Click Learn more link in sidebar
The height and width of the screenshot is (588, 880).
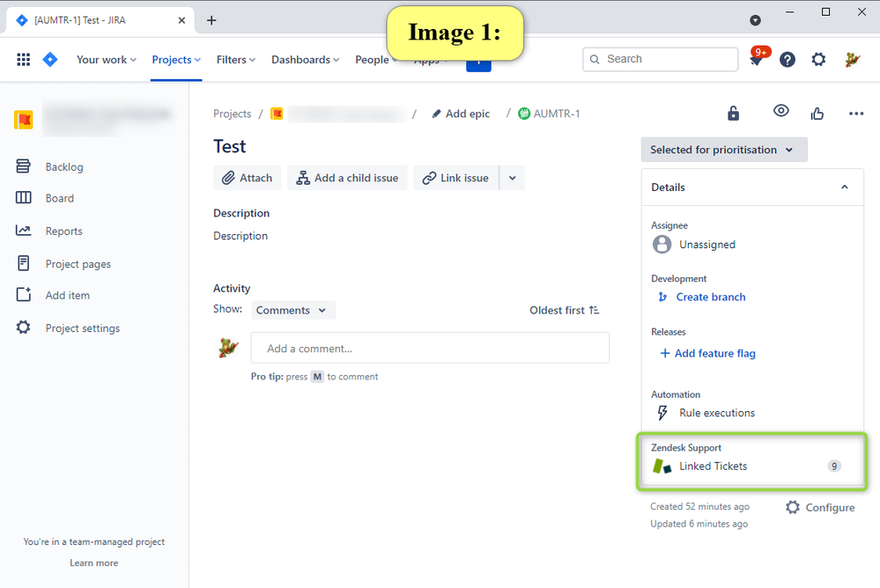click(x=93, y=562)
